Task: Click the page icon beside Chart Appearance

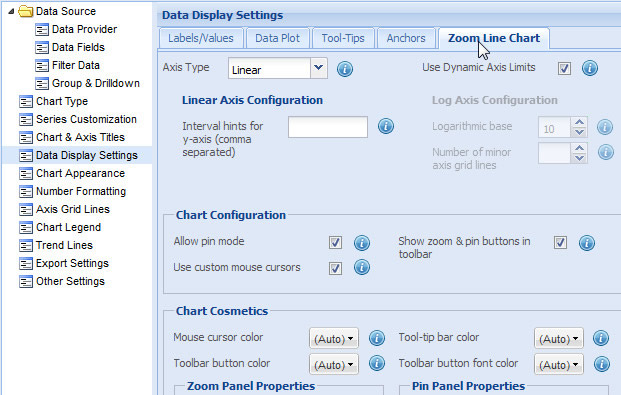Action: [x=26, y=174]
